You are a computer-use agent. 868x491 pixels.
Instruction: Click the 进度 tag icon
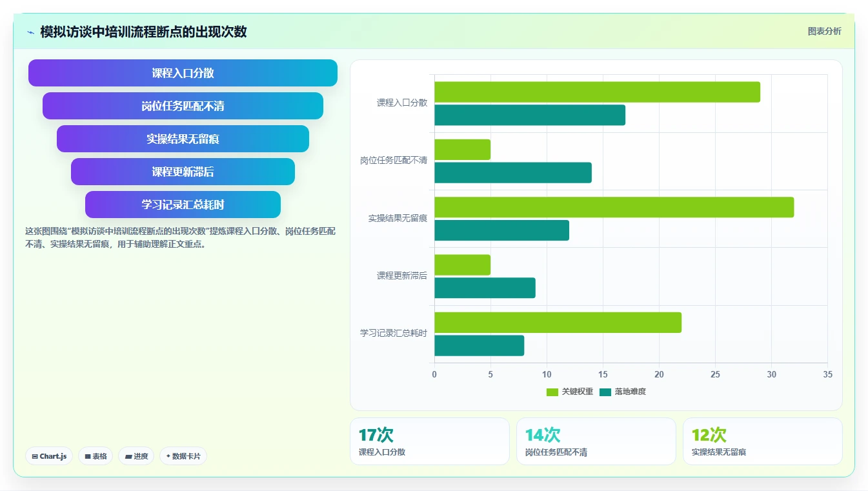tap(128, 457)
